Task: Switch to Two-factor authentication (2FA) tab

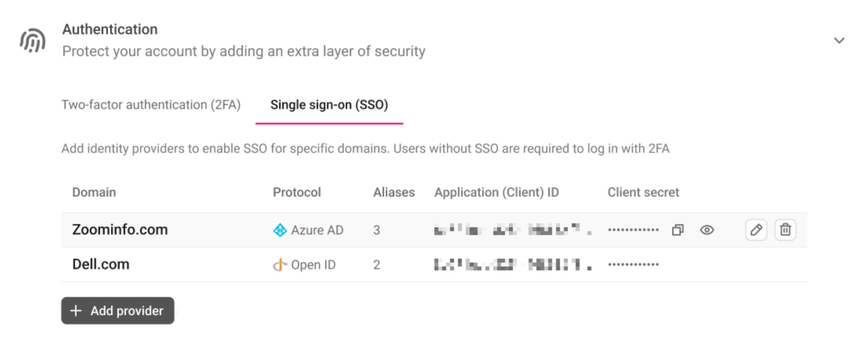Action: click(151, 105)
